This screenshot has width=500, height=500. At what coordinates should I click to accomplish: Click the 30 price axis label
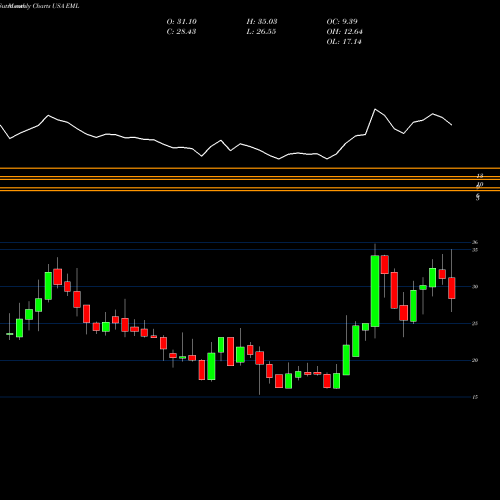click(x=475, y=287)
